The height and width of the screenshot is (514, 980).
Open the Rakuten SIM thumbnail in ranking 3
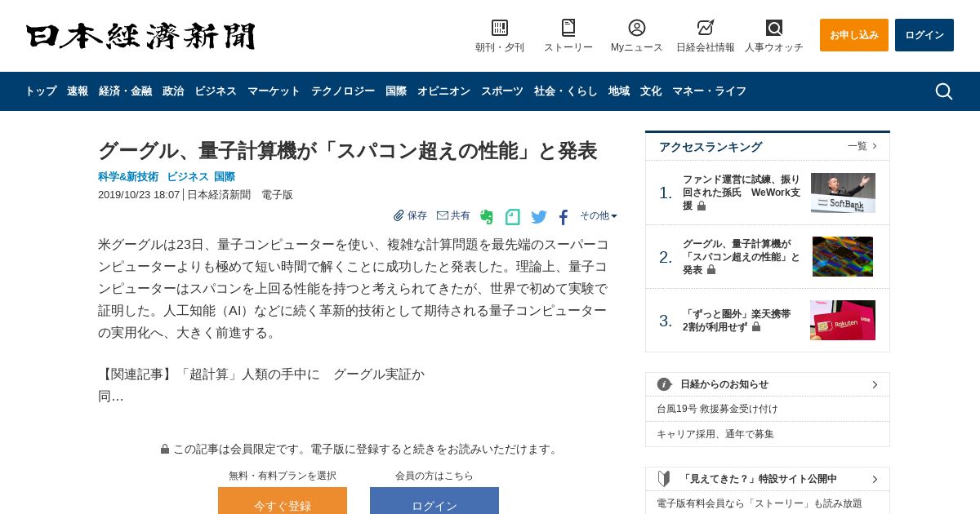pyautogui.click(x=843, y=320)
